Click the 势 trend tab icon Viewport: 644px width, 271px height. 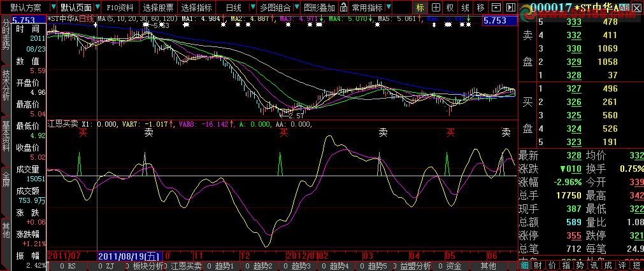tap(580, 266)
